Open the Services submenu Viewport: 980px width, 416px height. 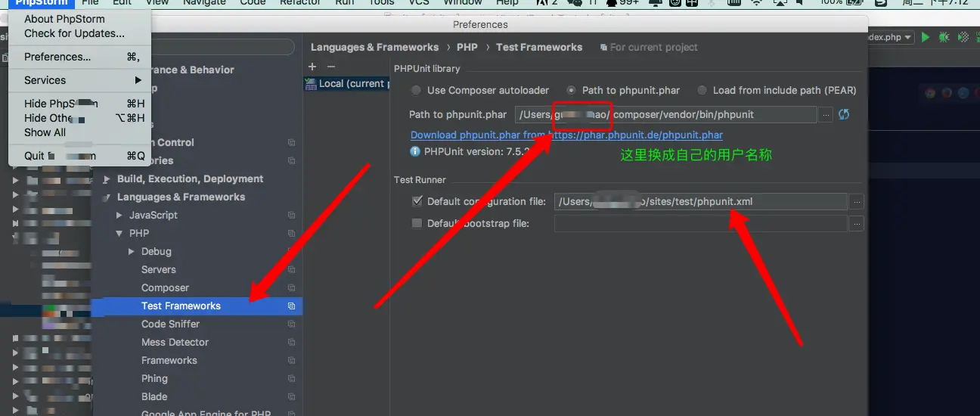79,80
